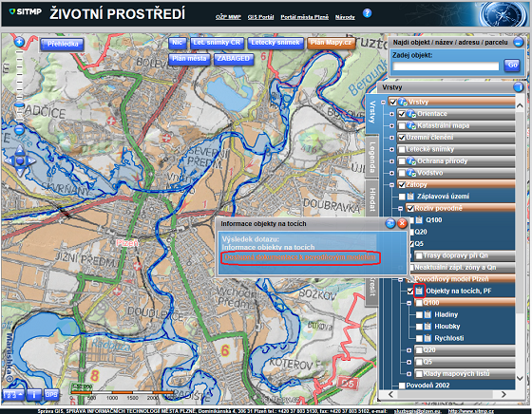Expand the Q20 flood model group
This screenshot has height=414, width=532.
[x=408, y=350]
